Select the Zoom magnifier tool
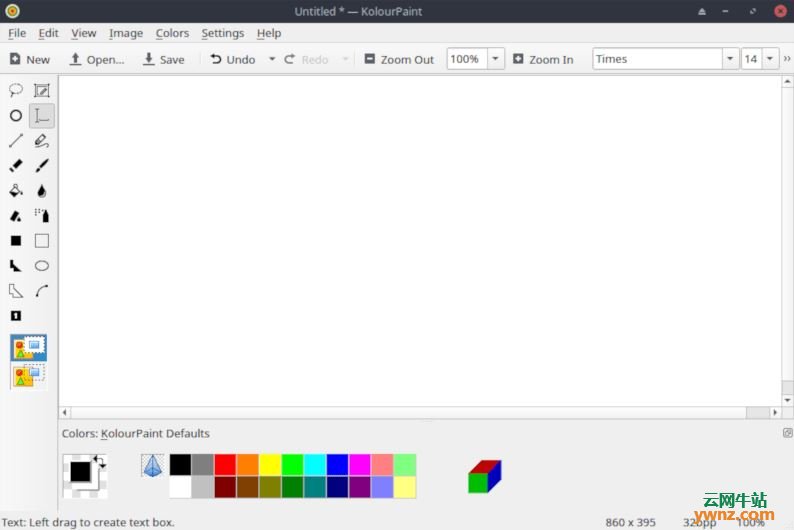This screenshot has height=530, width=794. click(x=16, y=315)
